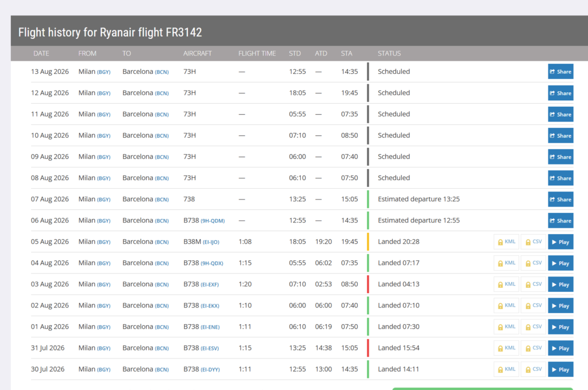Open aircraft registration EI-ENE link
This screenshot has width=588, height=390.
point(210,327)
